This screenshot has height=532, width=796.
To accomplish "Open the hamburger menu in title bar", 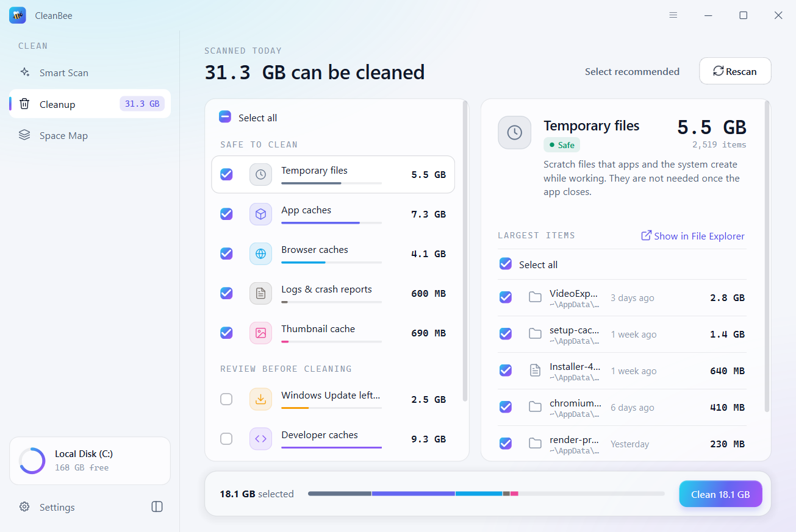I will click(673, 15).
